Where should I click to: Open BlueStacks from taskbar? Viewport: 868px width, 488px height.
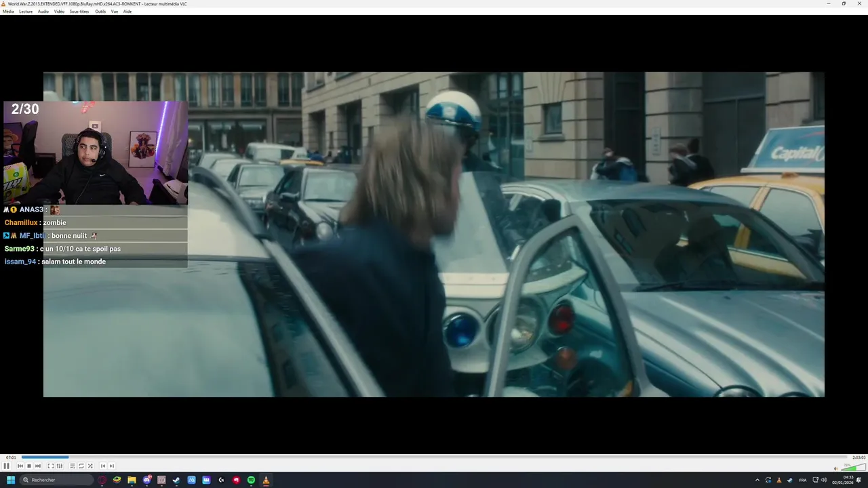tap(117, 480)
